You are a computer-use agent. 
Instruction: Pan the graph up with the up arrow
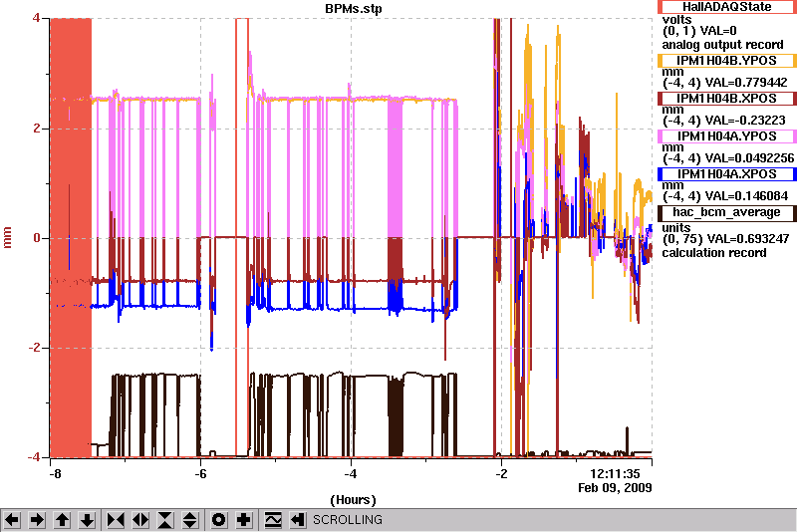pos(62,520)
